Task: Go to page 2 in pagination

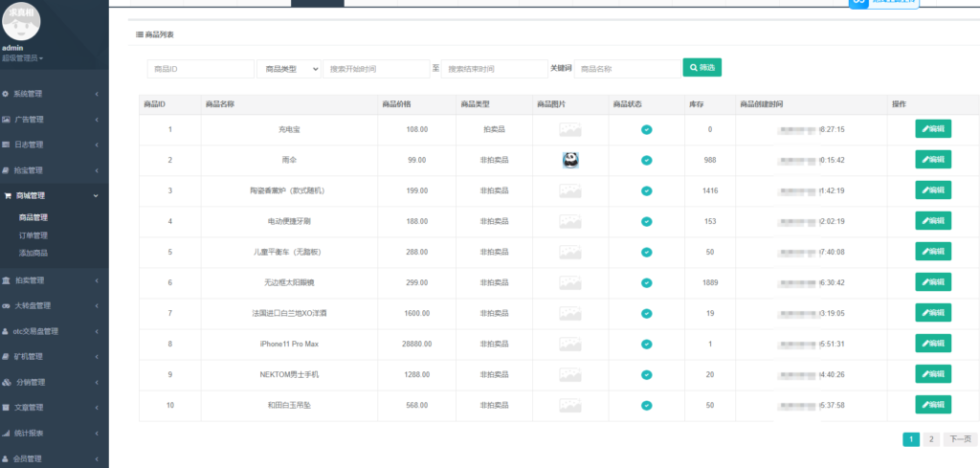Action: pos(930,439)
